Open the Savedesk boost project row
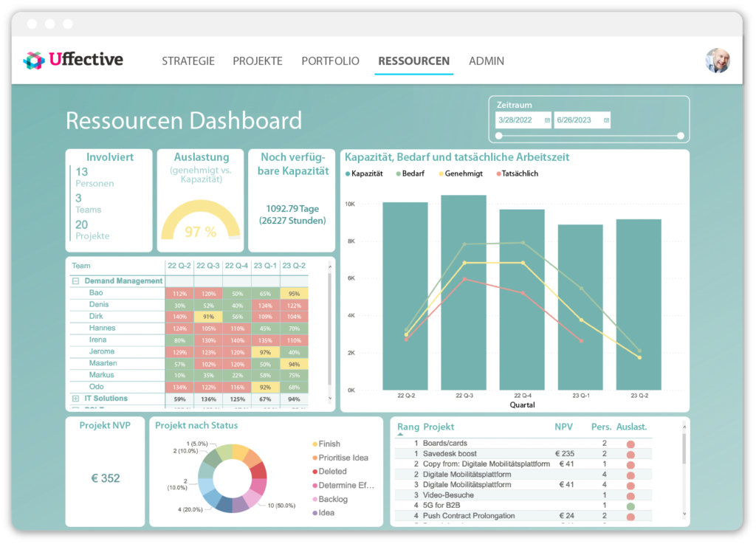 tap(523, 454)
